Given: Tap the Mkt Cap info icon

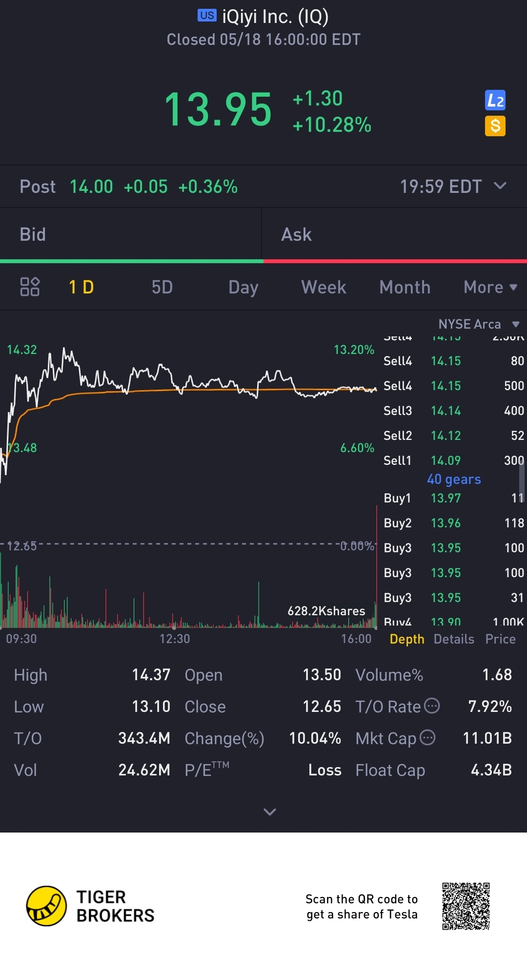Looking at the screenshot, I should 427,737.
